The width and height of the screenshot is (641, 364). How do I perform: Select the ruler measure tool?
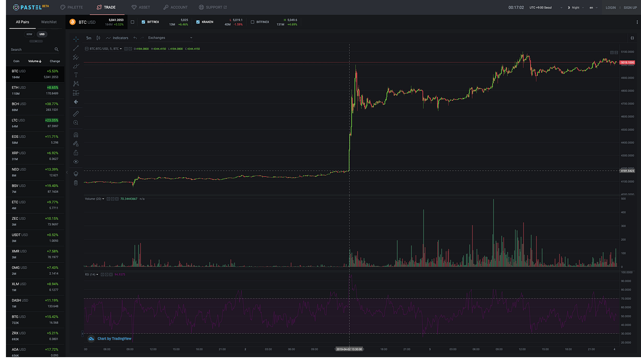coord(76,114)
